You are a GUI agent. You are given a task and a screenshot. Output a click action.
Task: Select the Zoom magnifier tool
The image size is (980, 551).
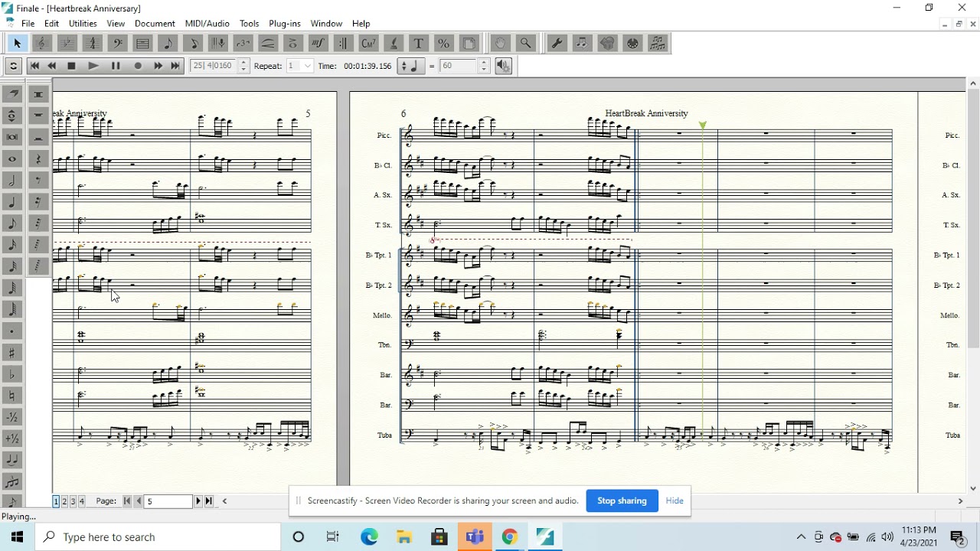(525, 44)
